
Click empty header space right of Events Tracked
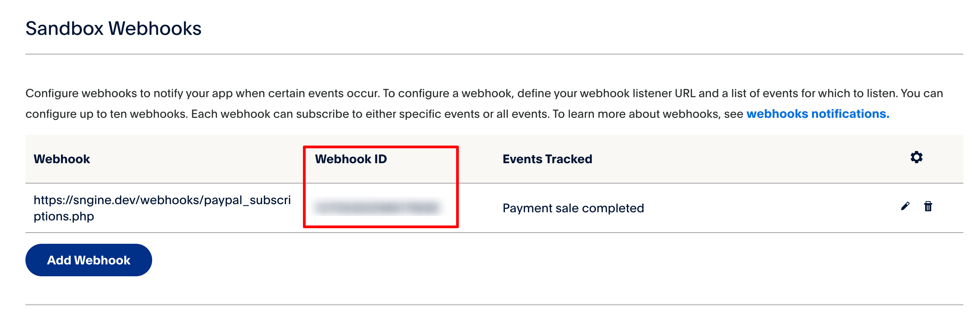point(742,159)
